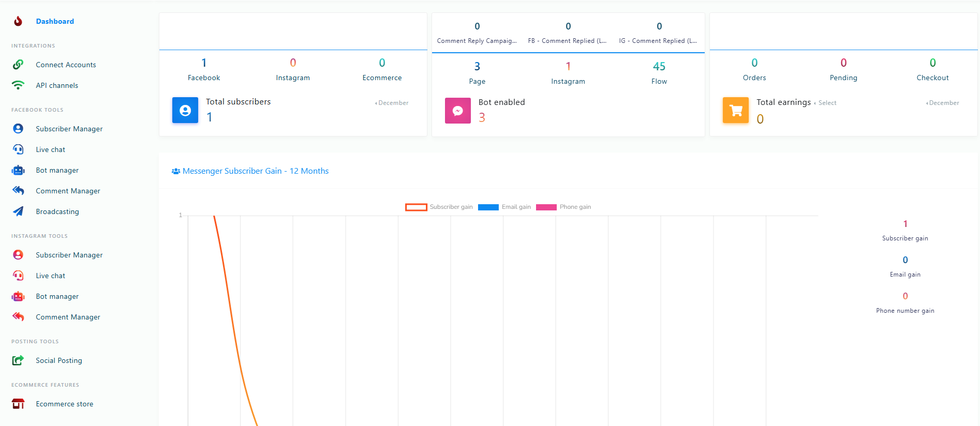The width and height of the screenshot is (980, 426).
Task: Open the Dashboard menu item
Action: [x=55, y=21]
